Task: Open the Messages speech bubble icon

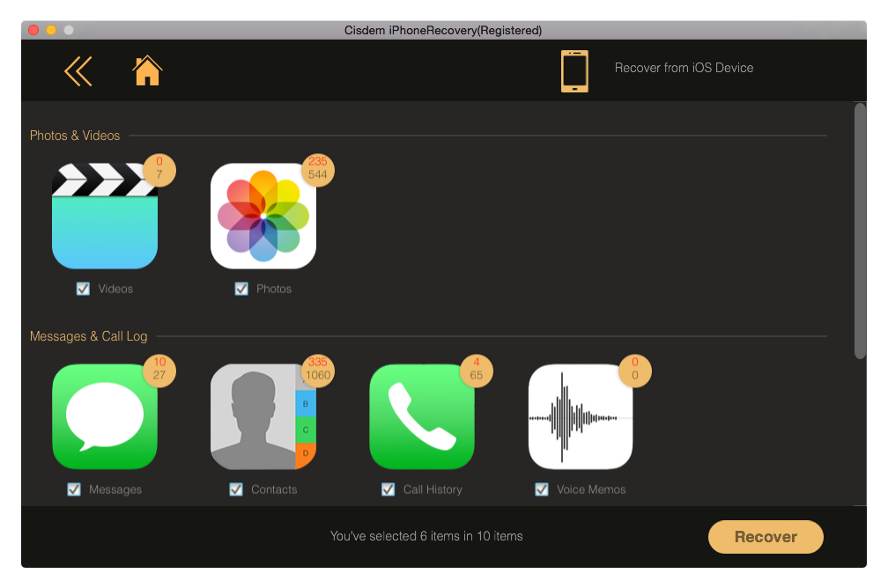Action: click(x=105, y=416)
